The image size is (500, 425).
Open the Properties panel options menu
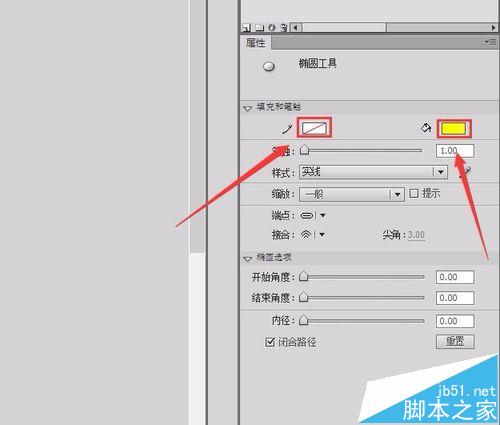point(491,42)
